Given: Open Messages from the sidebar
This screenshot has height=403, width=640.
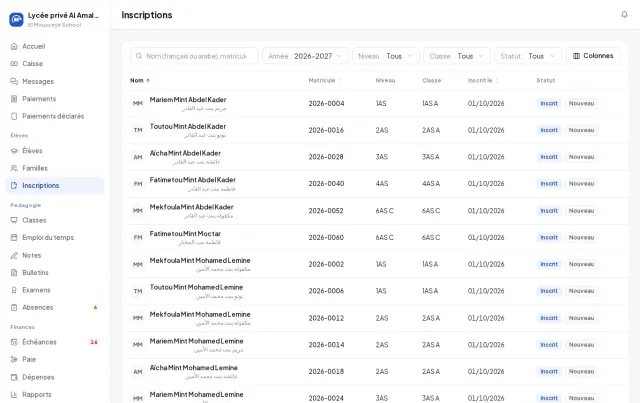Looking at the screenshot, I should tap(55, 81).
